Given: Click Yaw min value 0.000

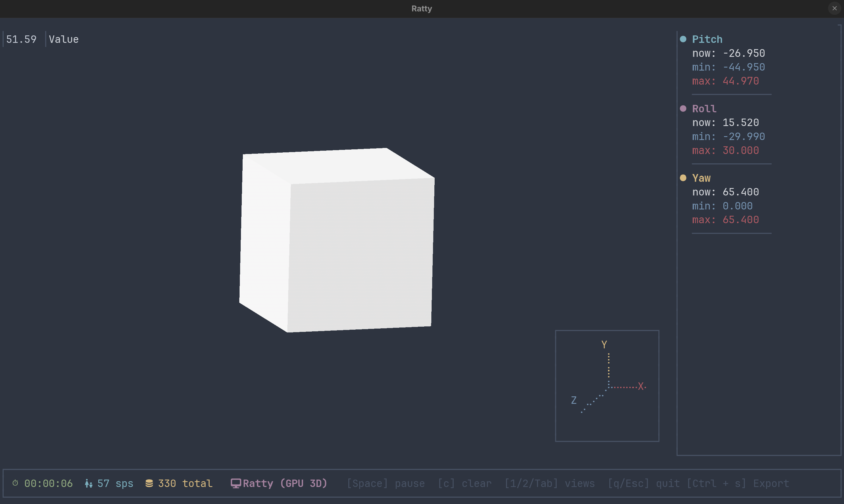Looking at the screenshot, I should point(738,206).
